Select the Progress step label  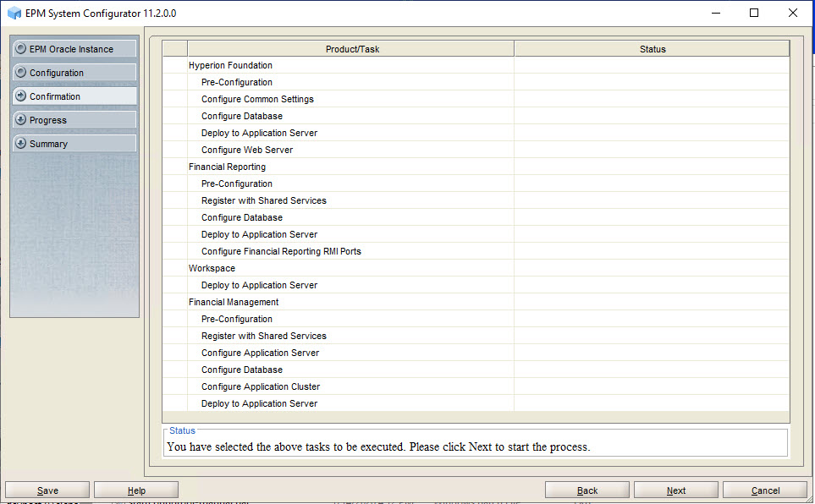pos(48,120)
